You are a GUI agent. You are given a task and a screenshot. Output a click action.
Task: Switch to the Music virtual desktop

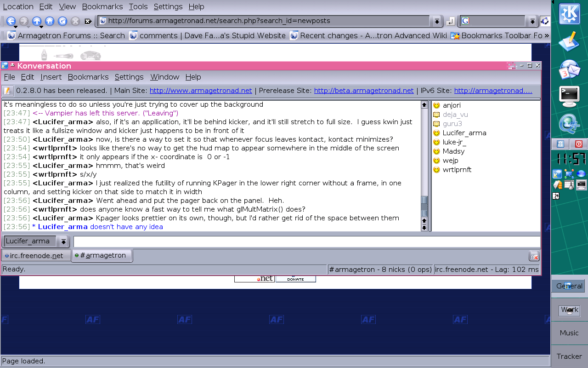(x=569, y=333)
